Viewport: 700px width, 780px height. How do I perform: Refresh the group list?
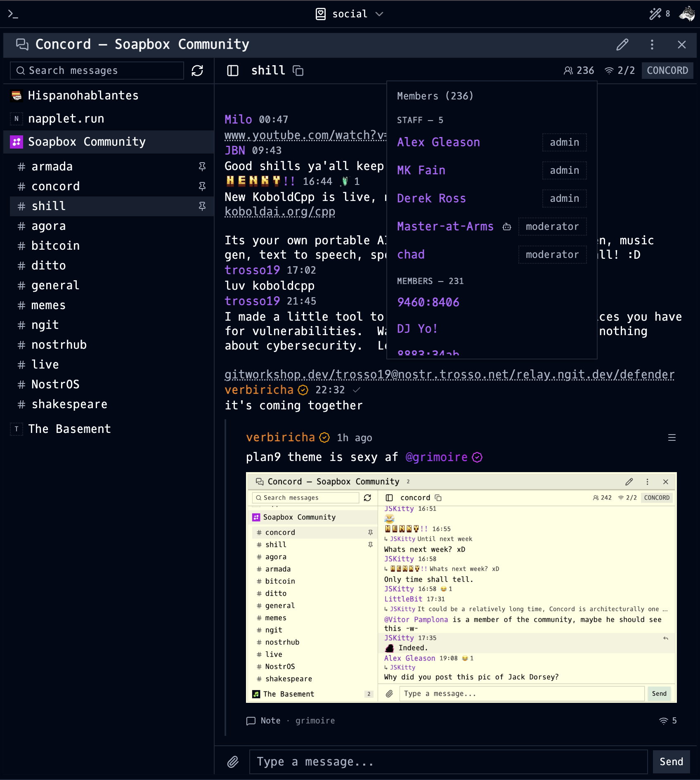[197, 71]
